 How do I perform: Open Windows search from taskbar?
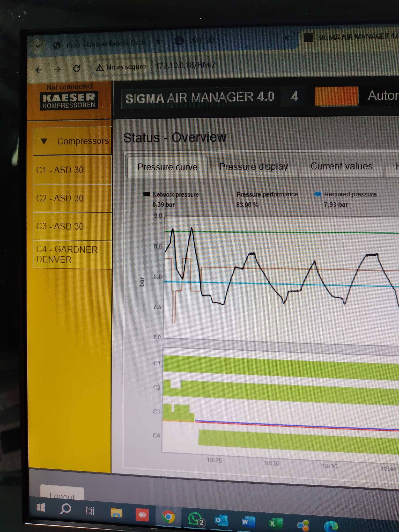(65, 509)
